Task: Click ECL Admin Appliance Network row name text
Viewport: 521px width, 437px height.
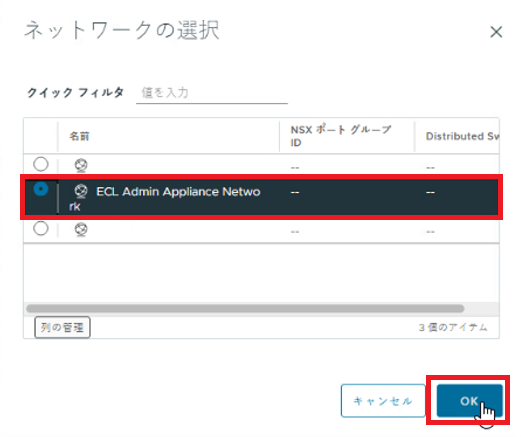Action: tap(165, 199)
